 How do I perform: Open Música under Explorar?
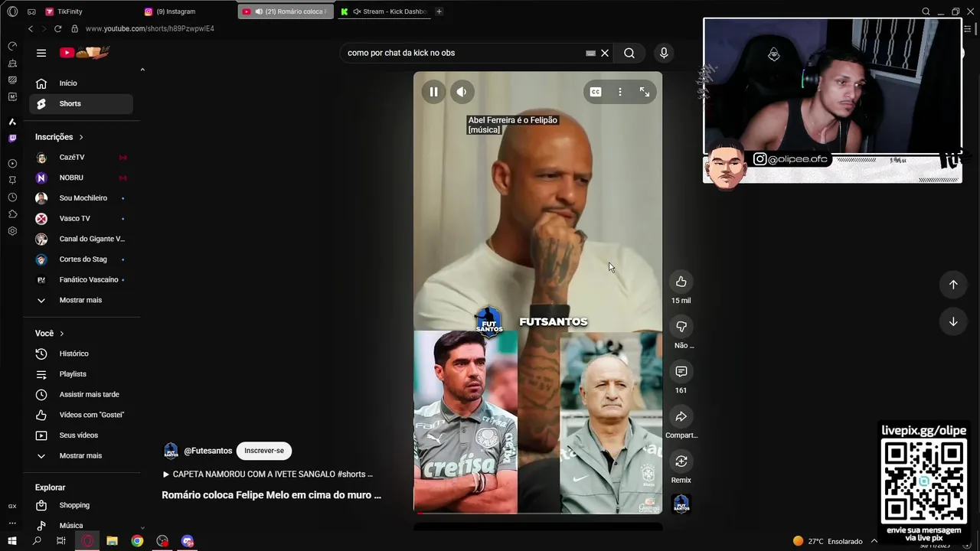(x=80, y=526)
